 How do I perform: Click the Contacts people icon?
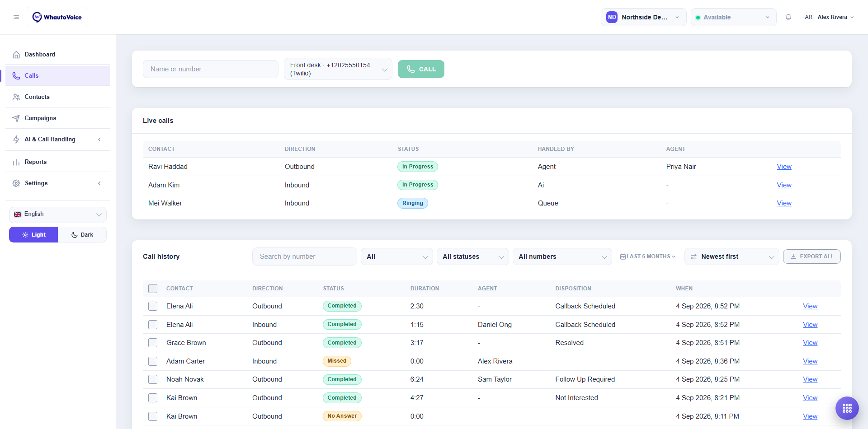click(x=16, y=97)
